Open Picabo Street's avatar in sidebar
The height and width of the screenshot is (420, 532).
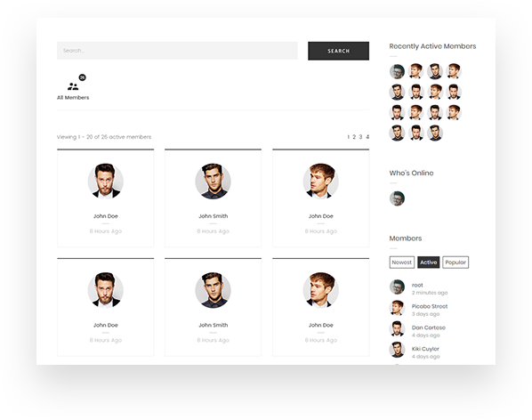(397, 308)
